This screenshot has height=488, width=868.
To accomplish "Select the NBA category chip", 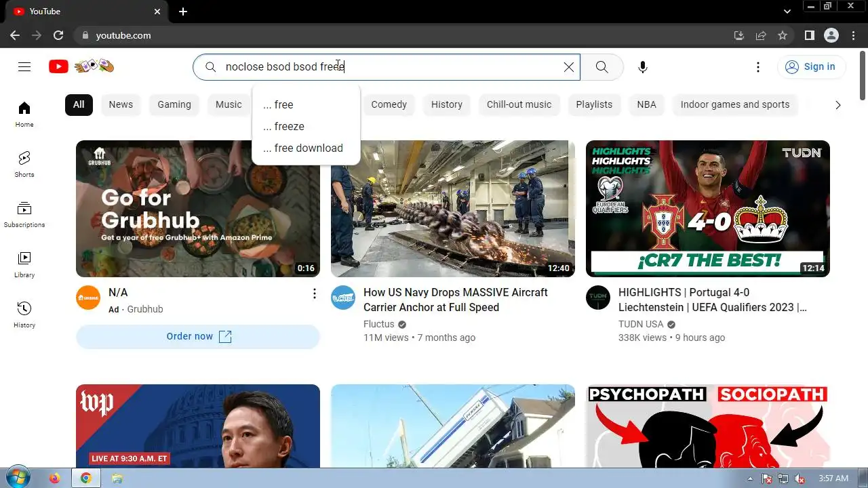I will tap(646, 104).
